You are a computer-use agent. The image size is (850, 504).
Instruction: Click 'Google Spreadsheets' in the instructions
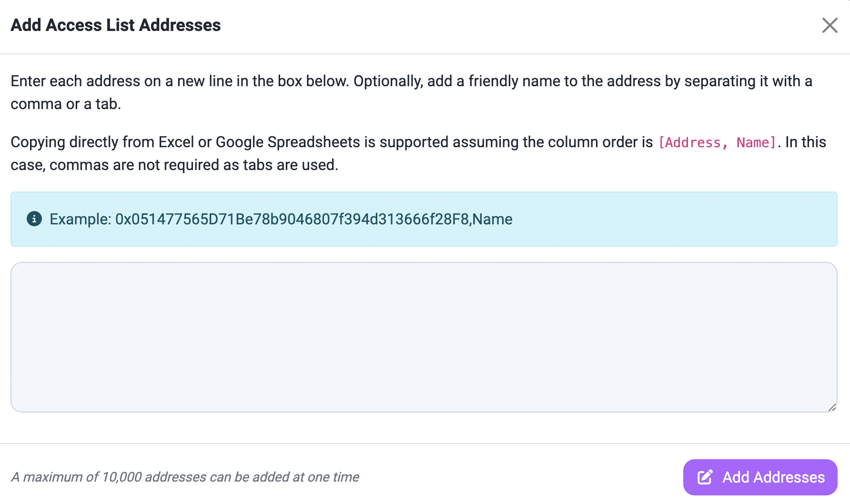[288, 142]
